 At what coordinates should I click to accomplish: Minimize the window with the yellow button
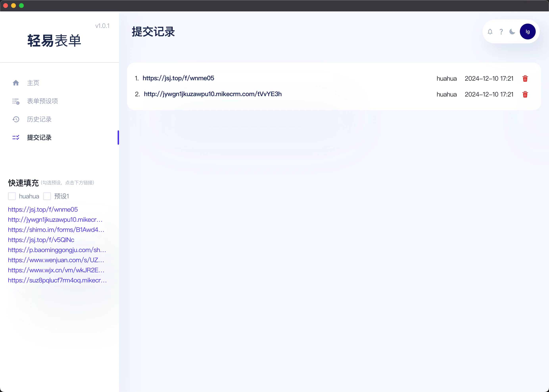pyautogui.click(x=13, y=5)
